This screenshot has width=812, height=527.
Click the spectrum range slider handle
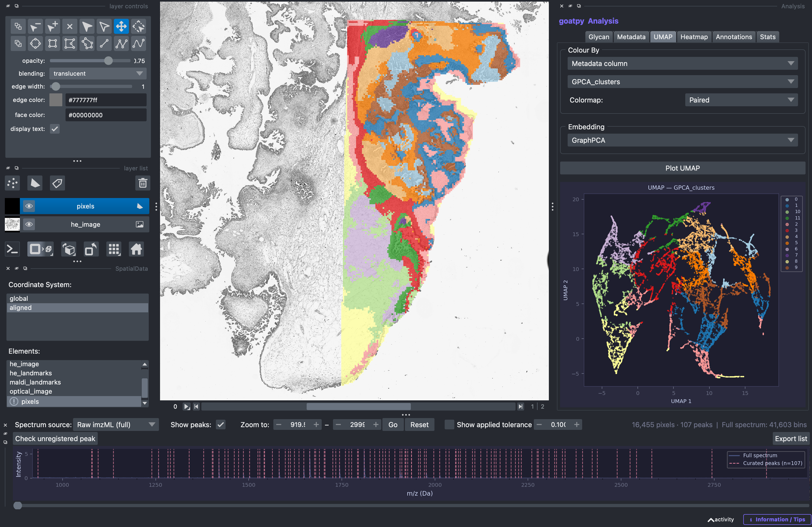coord(17,506)
